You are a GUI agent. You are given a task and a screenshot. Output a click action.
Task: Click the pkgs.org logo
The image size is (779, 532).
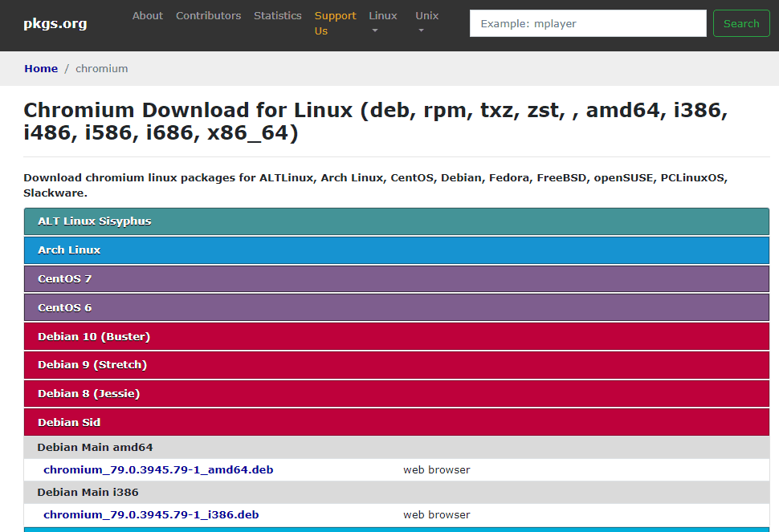click(x=55, y=22)
